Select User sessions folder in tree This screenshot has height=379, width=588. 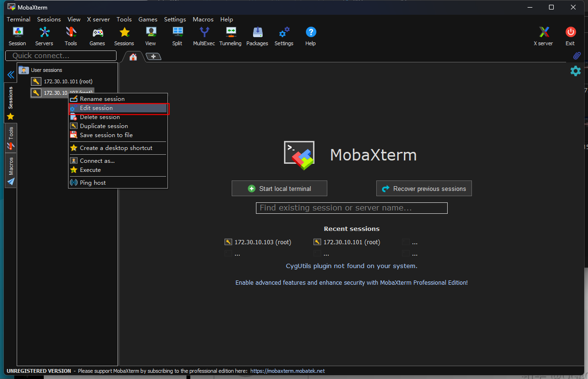click(x=41, y=70)
